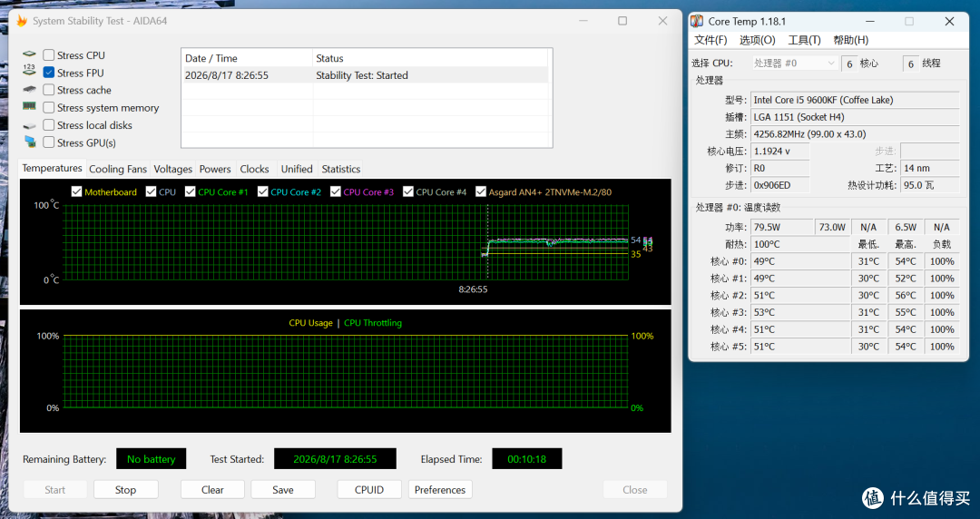Click the AIDA64 flame icon in title bar

click(22, 21)
